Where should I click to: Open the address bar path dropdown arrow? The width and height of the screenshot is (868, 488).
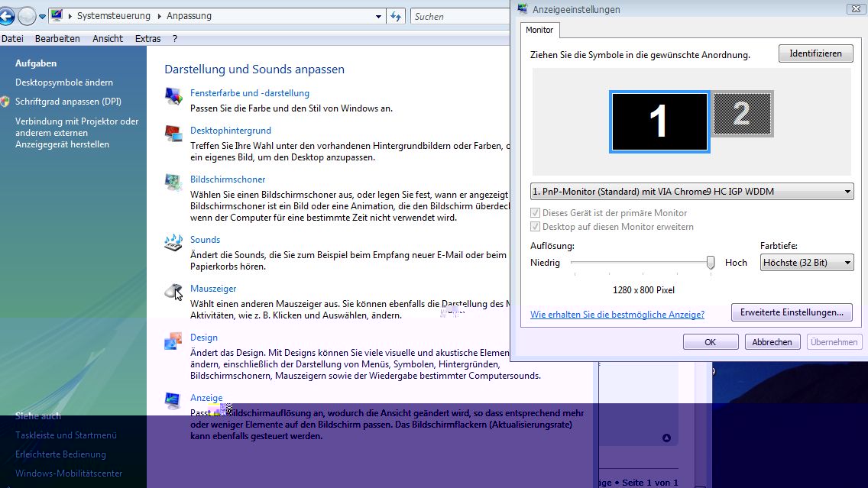[379, 16]
